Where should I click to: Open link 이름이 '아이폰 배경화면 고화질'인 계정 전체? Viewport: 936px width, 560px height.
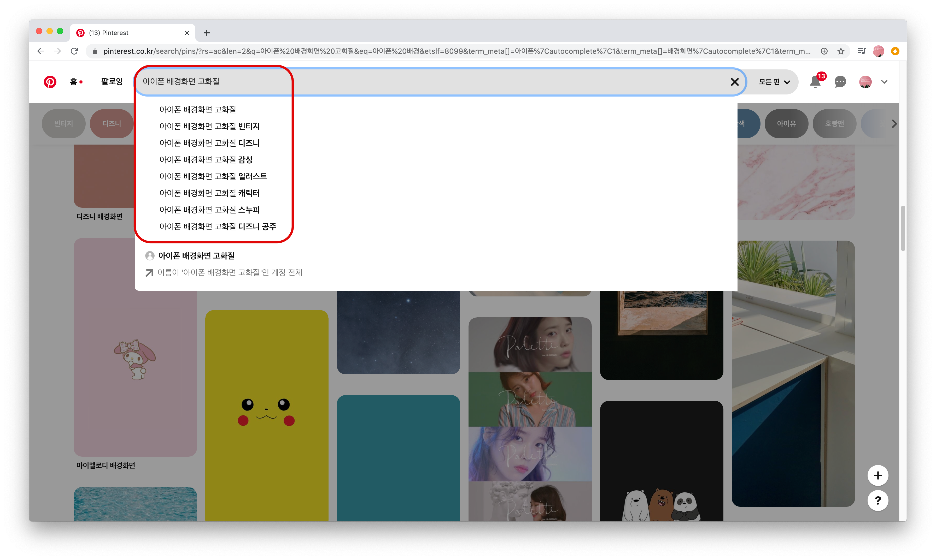coord(230,272)
